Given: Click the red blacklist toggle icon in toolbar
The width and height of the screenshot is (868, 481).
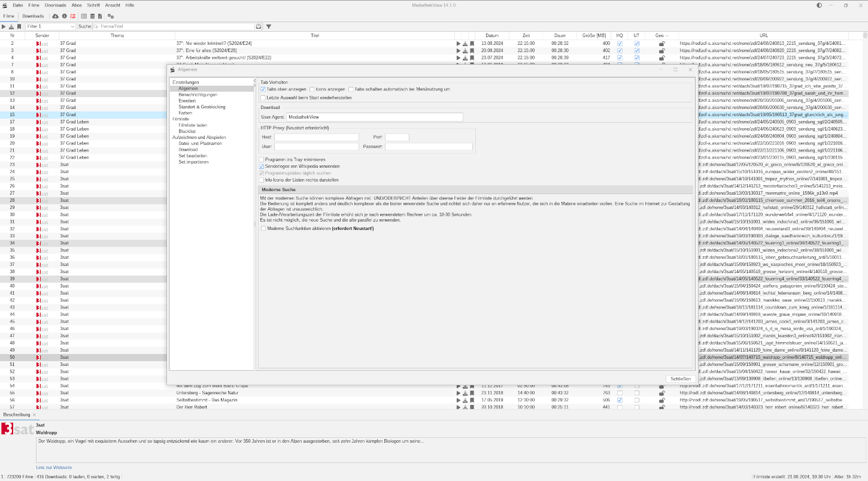Looking at the screenshot, I should pyautogui.click(x=73, y=16).
